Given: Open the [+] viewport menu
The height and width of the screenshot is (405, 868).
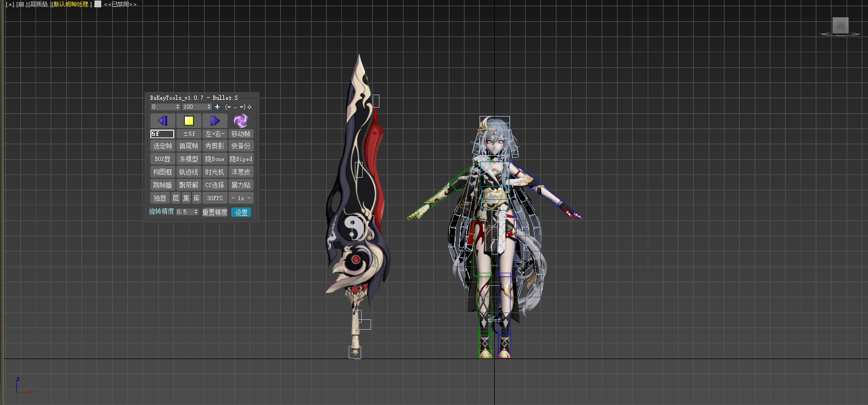Looking at the screenshot, I should pyautogui.click(x=10, y=4).
